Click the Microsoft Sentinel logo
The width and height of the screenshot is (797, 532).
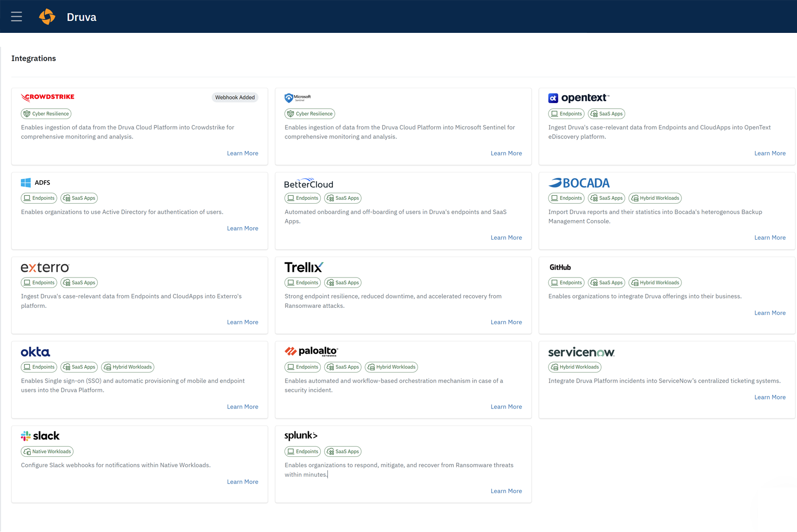tap(297, 98)
